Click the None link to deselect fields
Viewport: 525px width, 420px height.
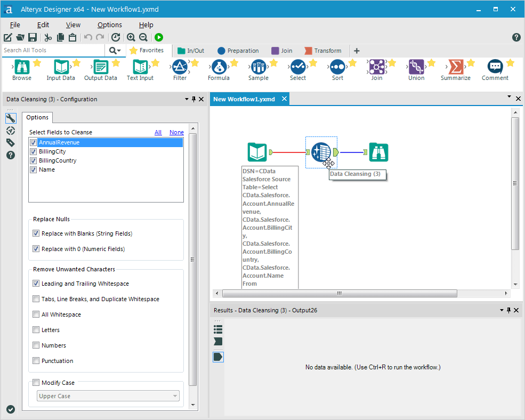click(176, 132)
